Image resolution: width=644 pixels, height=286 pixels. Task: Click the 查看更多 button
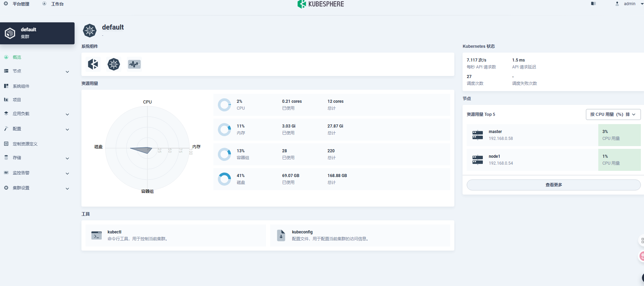pyautogui.click(x=554, y=185)
